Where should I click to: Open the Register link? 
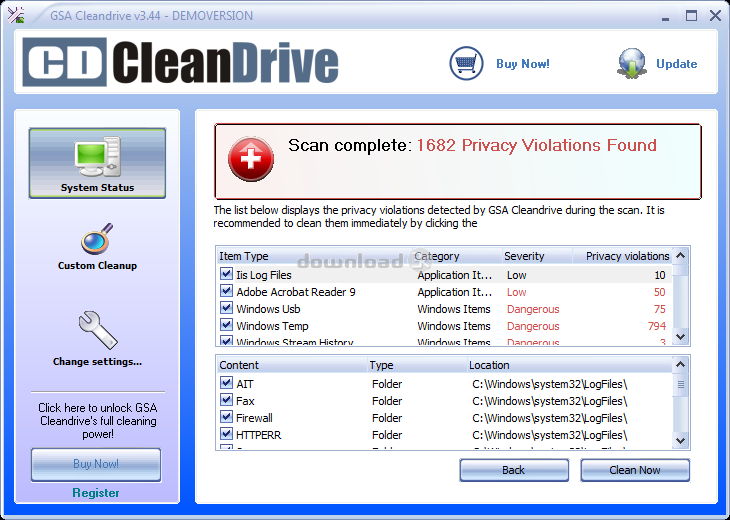pos(96,493)
